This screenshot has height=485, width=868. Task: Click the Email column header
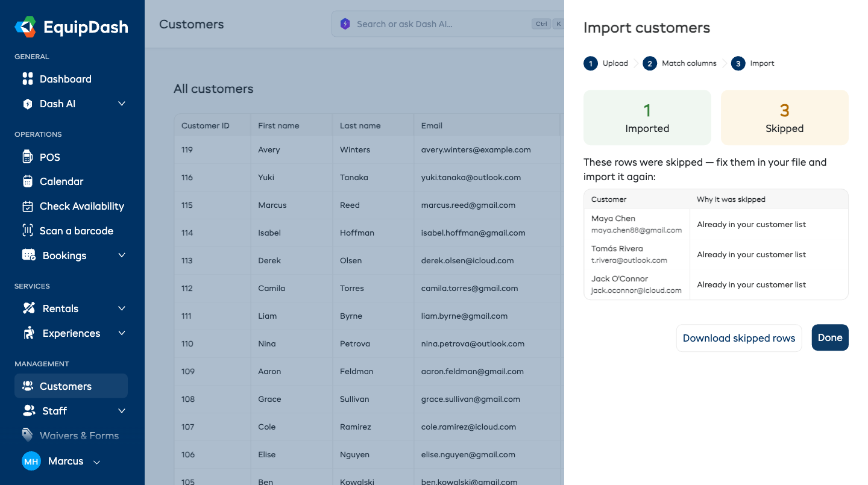click(488, 125)
